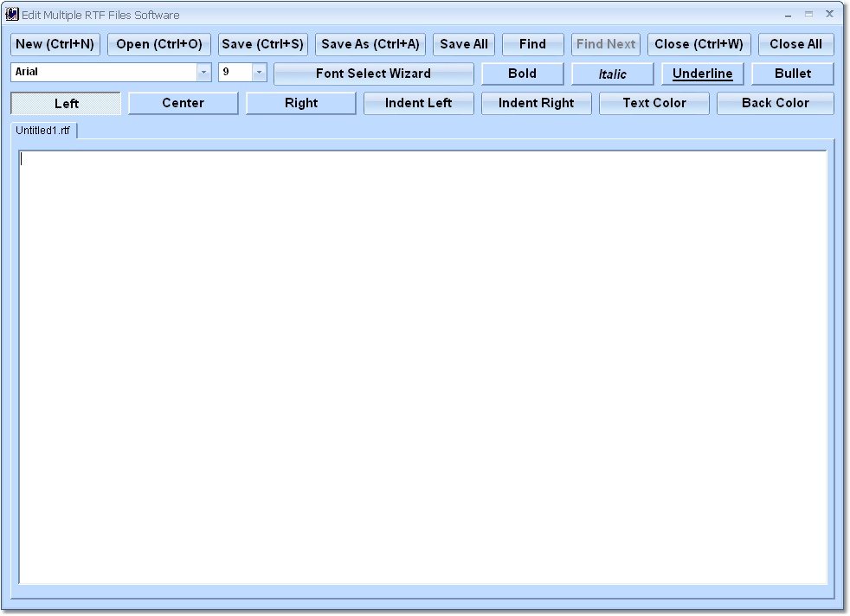This screenshot has height=616, width=850.
Task: Maximize the application window
Action: 808,15
